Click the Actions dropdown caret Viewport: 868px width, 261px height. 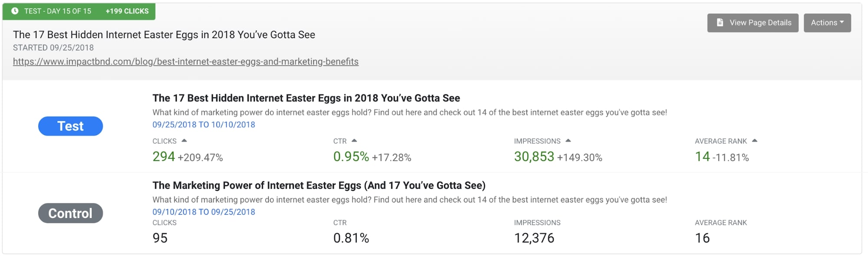tap(842, 22)
